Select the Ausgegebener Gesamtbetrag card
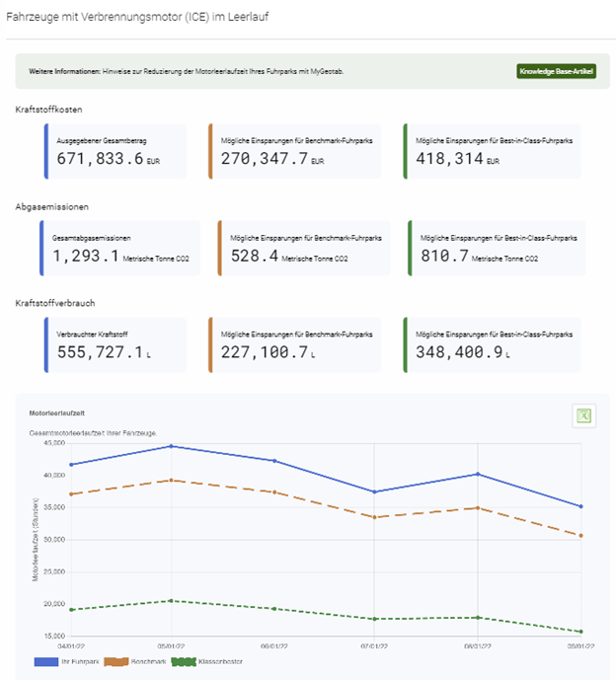The image size is (616, 680). pyautogui.click(x=115, y=151)
